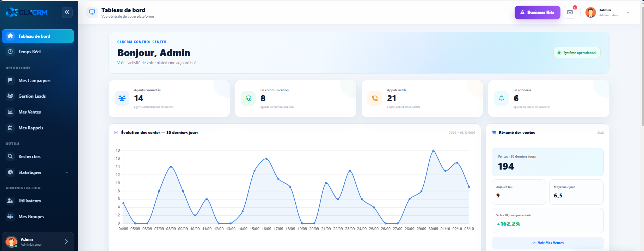Click Système opérationnel status badge

[577, 53]
